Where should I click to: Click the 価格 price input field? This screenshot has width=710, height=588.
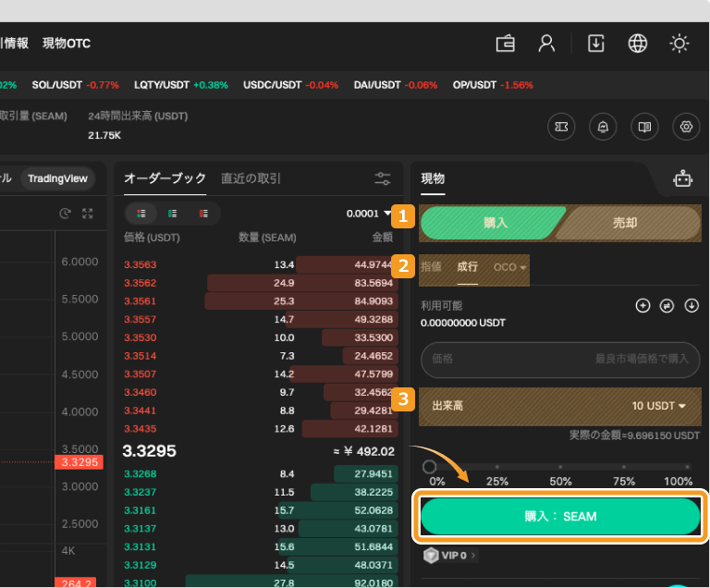[560, 360]
